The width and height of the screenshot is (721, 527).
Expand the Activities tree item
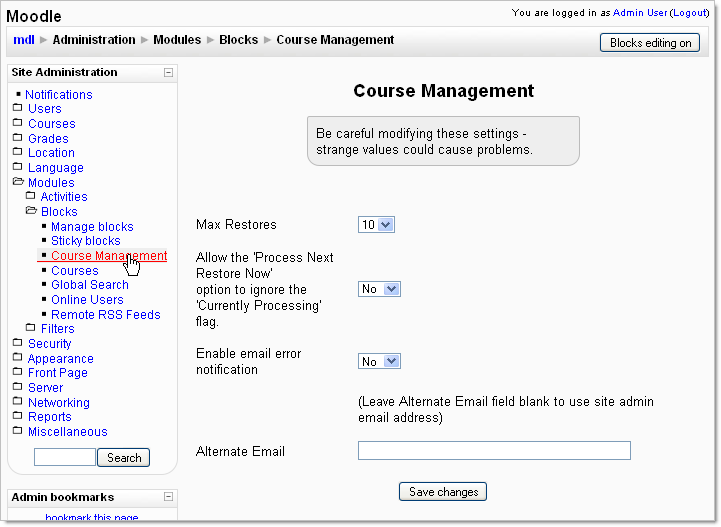coord(64,197)
